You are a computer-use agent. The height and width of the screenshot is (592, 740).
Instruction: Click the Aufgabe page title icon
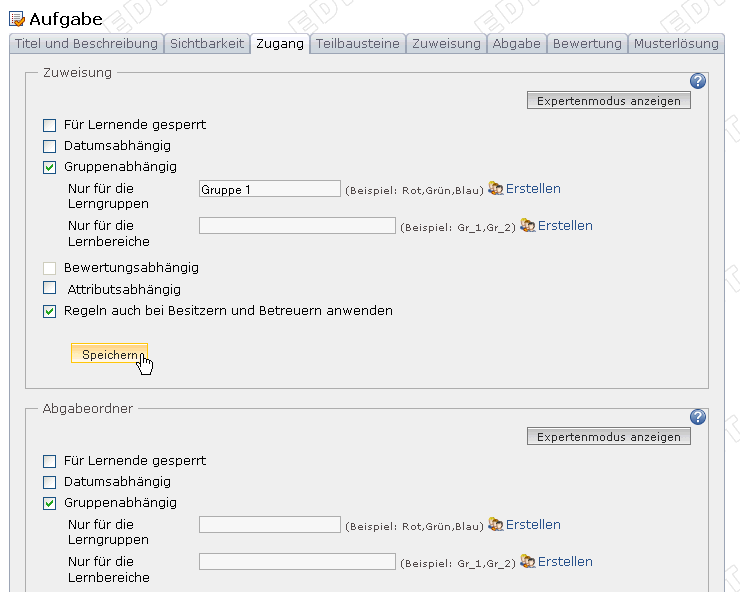(x=17, y=18)
